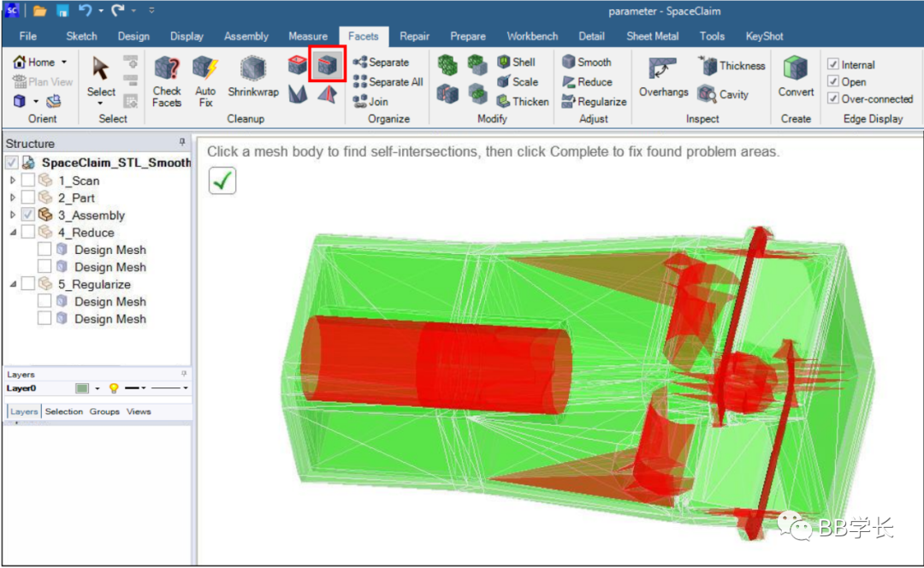Click the Separate tool

(381, 62)
